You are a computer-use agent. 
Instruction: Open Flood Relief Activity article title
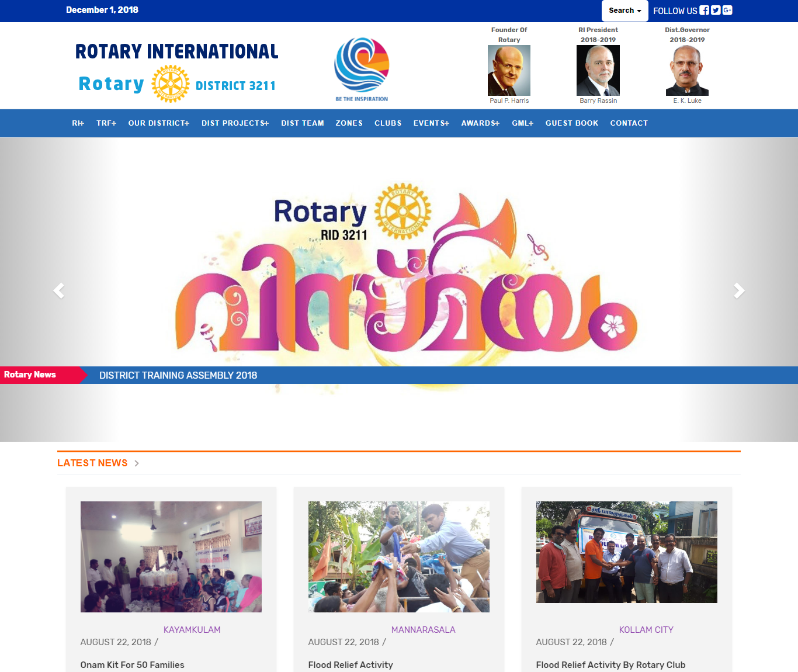click(x=351, y=665)
